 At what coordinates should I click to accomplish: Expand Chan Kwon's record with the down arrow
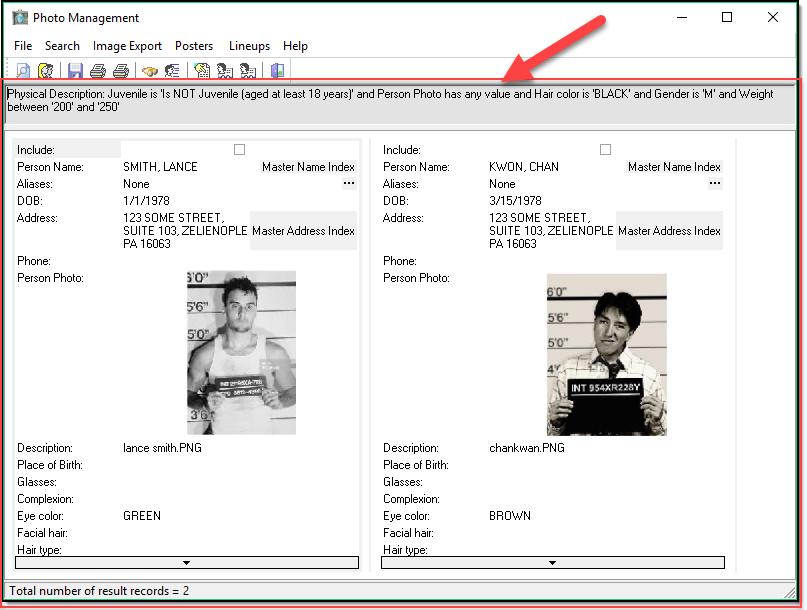[x=552, y=563]
